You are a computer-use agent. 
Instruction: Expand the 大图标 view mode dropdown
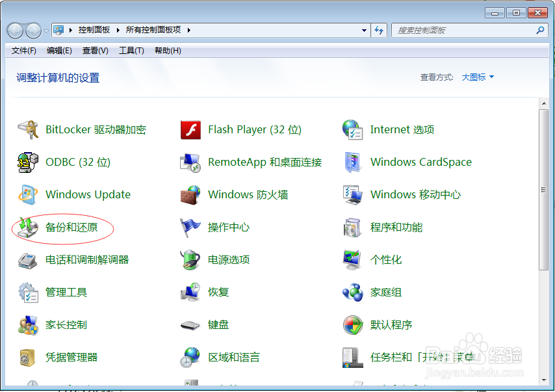(x=478, y=77)
